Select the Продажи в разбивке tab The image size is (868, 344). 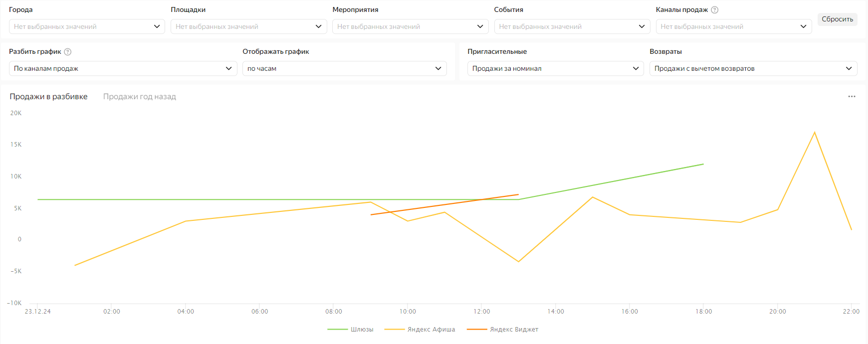coord(48,97)
